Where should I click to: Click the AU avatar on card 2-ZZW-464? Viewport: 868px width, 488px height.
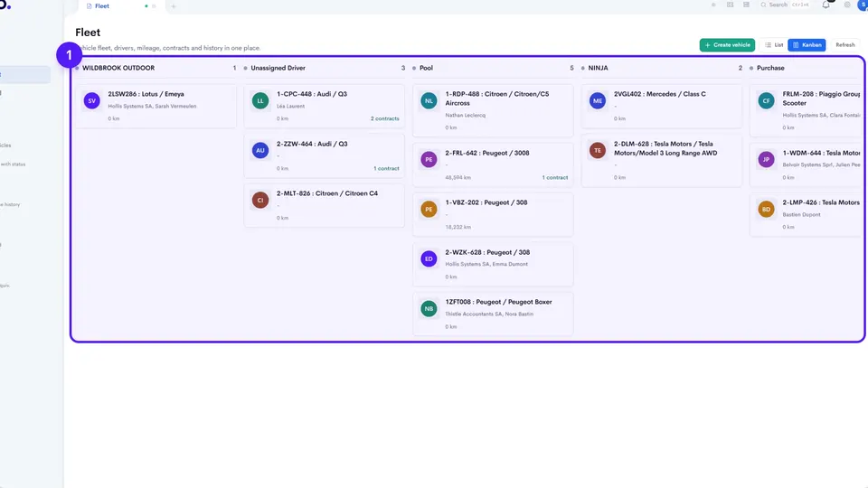260,151
